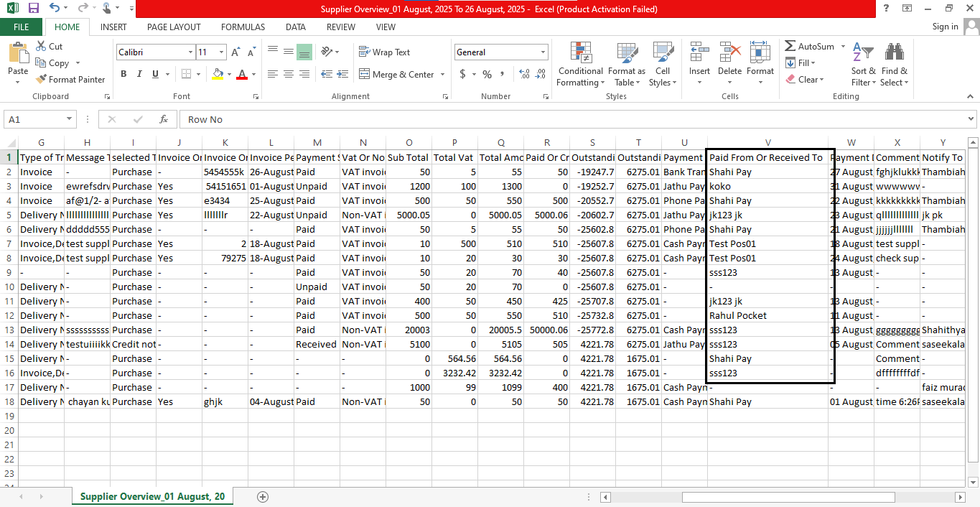Open the FILE tab
This screenshot has height=507, width=980.
point(21,27)
